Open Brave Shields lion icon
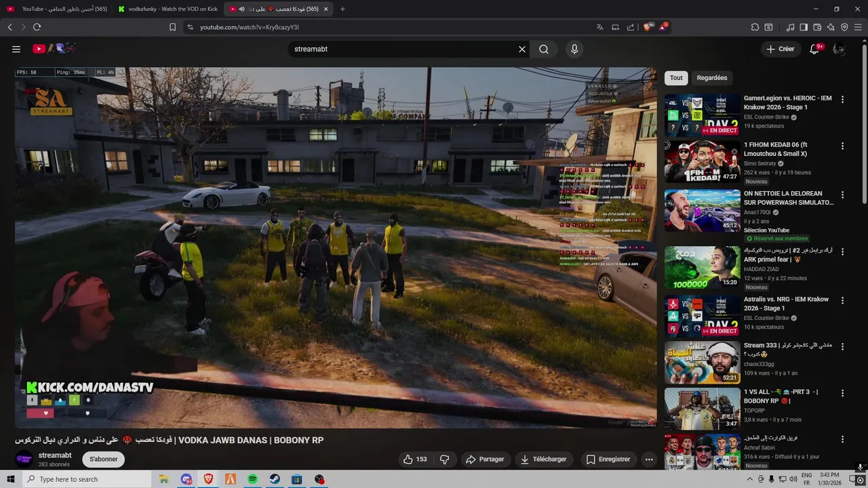This screenshot has width=868, height=488. click(648, 27)
